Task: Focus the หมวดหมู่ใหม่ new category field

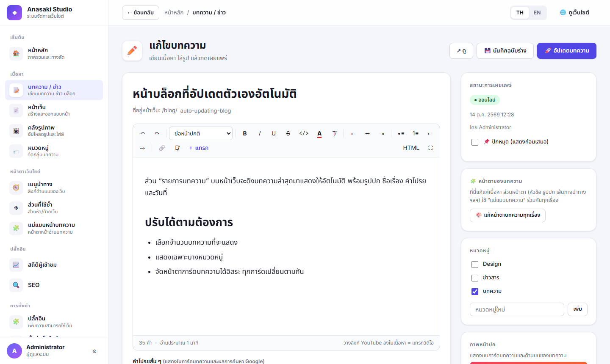Action: (517, 309)
